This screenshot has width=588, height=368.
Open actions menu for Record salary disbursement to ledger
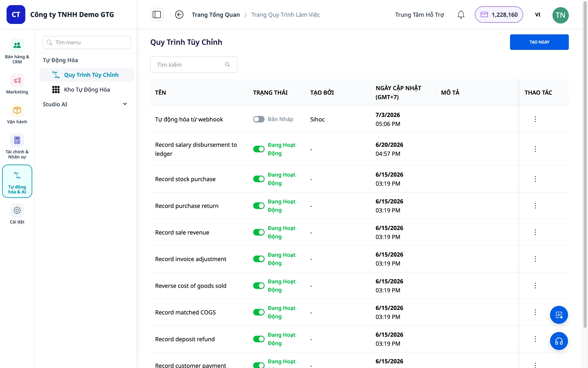tap(535, 149)
